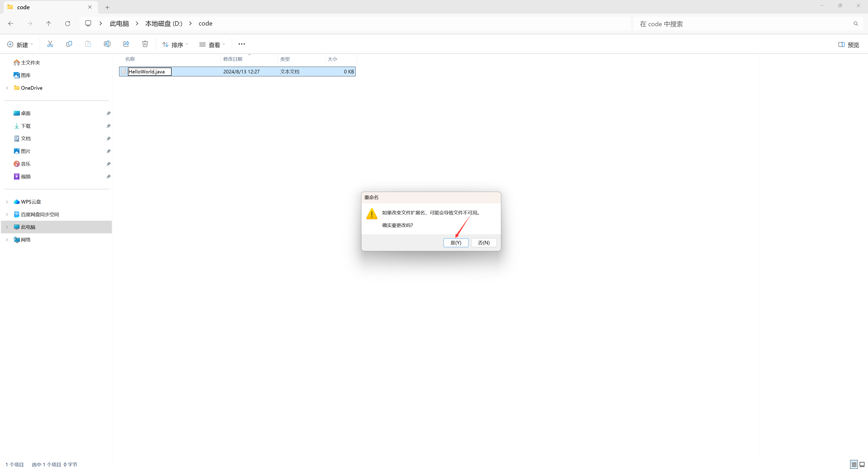Toggle the 预览 preview pane
This screenshot has height=469, width=868.
pos(849,45)
